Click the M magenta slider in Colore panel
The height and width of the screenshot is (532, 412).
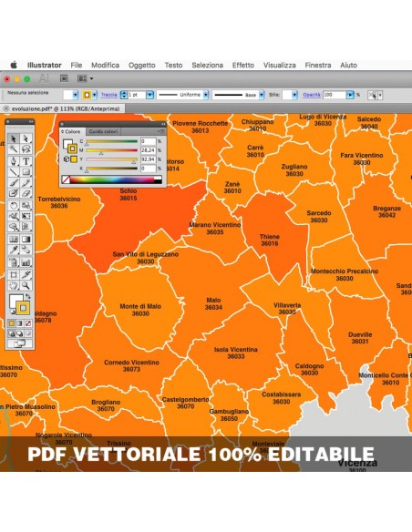(x=111, y=150)
